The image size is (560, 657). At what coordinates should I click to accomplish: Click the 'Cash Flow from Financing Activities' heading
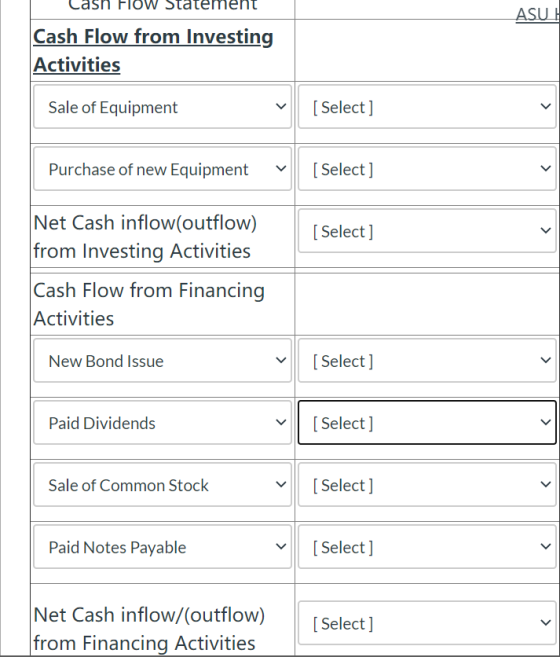point(149,304)
